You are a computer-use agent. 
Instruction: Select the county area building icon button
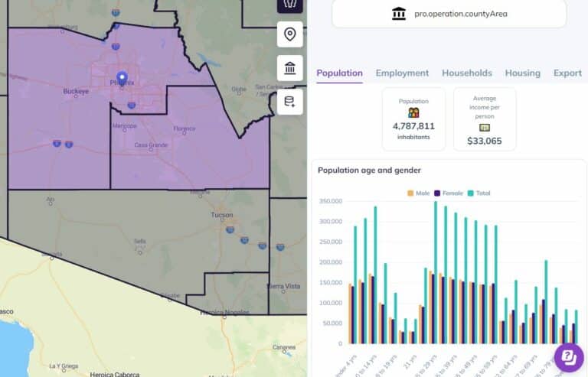tap(290, 68)
